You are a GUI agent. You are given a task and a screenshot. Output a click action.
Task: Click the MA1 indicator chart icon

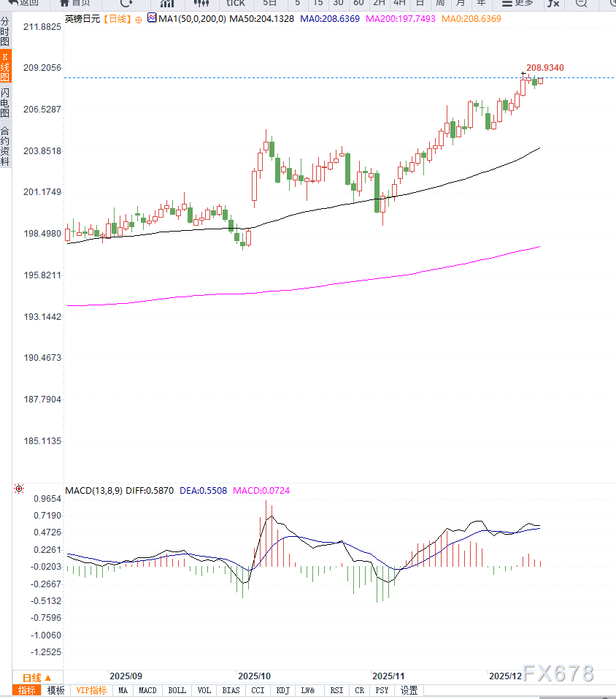tap(152, 17)
